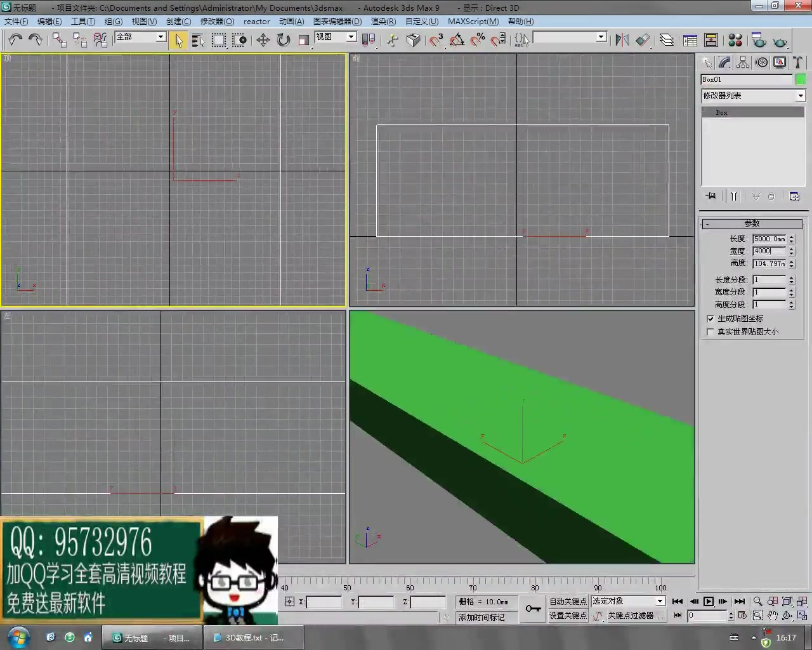The height and width of the screenshot is (650, 812).
Task: Click the Undo arrow icon
Action: tap(15, 40)
